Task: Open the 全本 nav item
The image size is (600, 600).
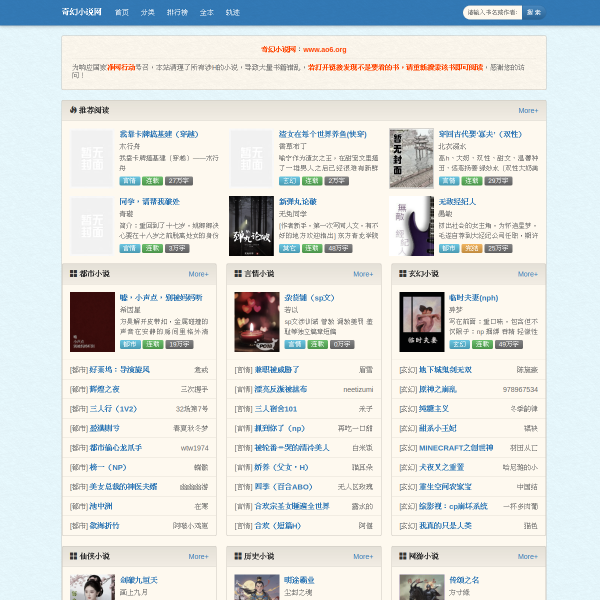Action: [207, 13]
